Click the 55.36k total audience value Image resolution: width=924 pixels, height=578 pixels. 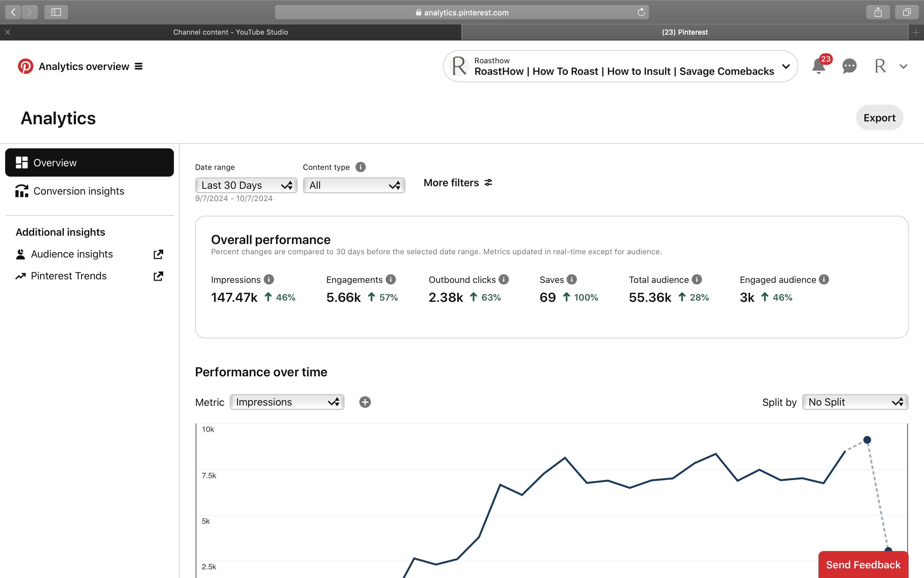click(650, 297)
